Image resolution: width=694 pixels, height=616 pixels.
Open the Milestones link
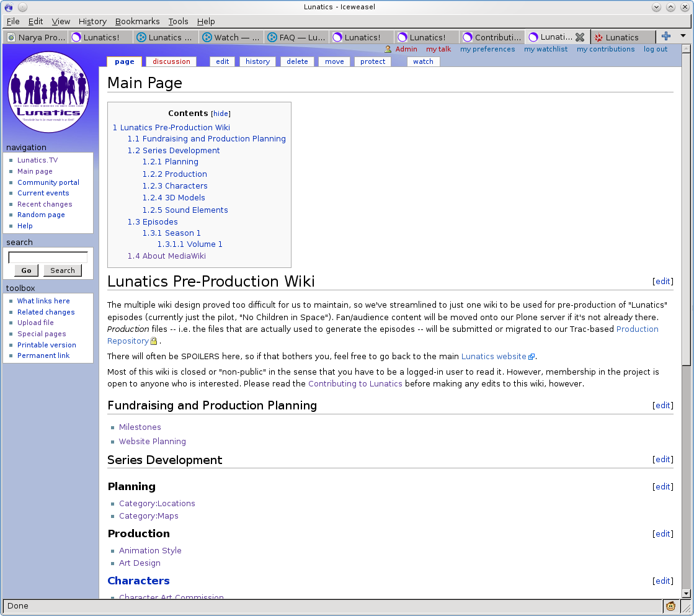coord(140,427)
